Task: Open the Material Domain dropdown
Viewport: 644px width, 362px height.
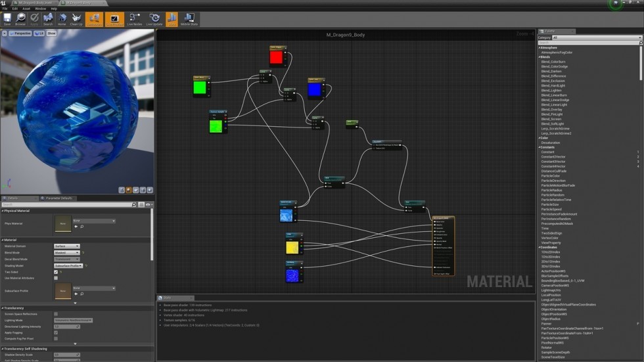Action: pos(67,246)
